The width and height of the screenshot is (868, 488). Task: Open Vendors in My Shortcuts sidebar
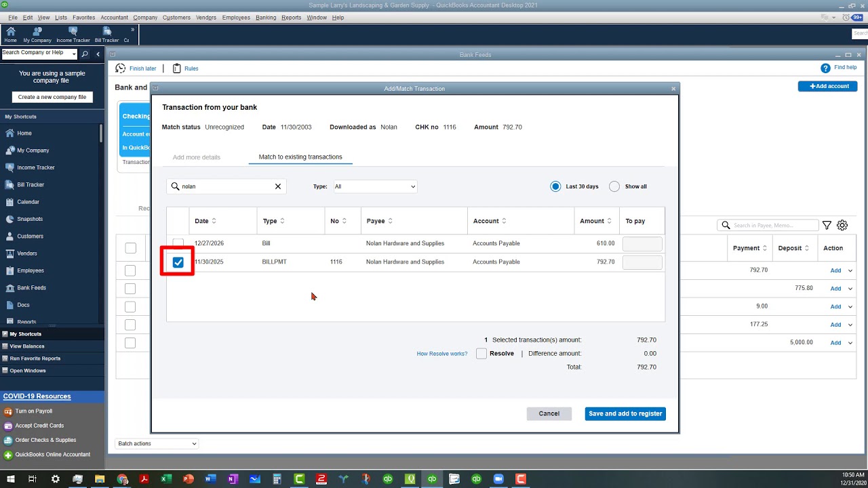27,253
